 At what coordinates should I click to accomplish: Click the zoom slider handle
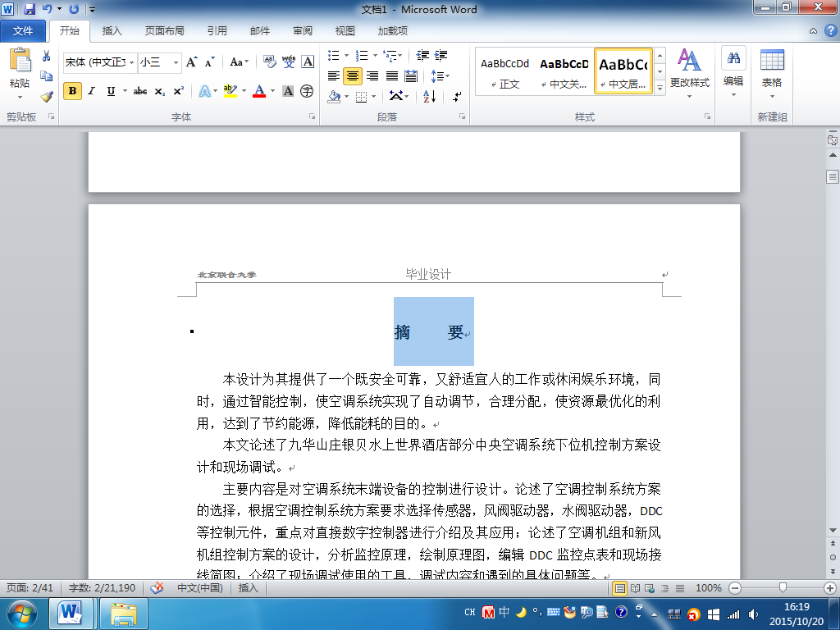[783, 588]
